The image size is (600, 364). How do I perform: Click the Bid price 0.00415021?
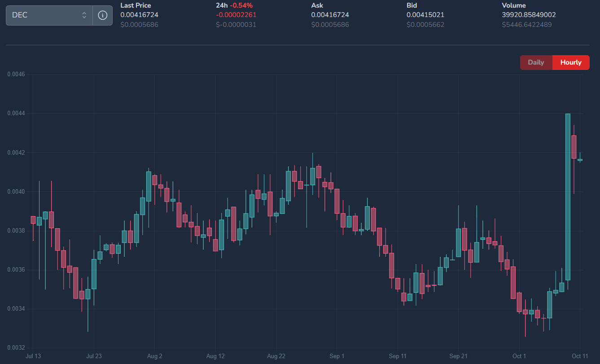[x=425, y=15]
